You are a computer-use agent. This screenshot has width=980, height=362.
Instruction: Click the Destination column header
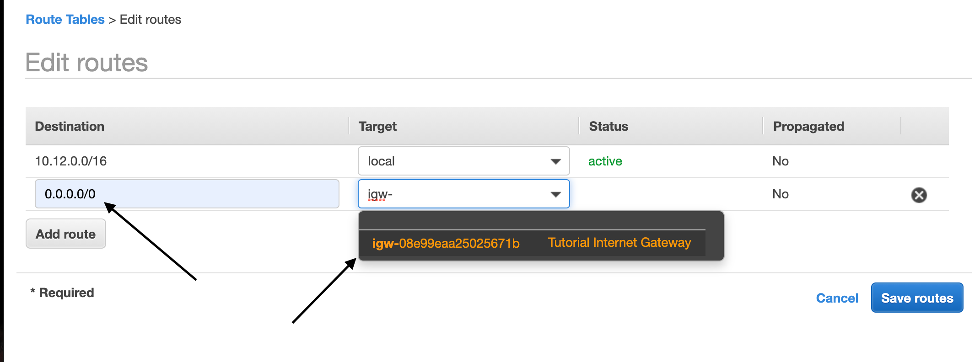pos(70,126)
